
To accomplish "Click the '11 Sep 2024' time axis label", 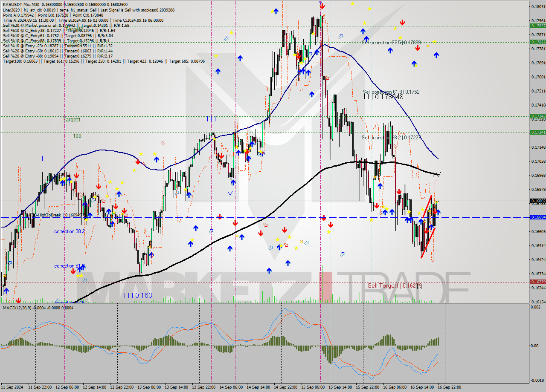I will 12,387.
